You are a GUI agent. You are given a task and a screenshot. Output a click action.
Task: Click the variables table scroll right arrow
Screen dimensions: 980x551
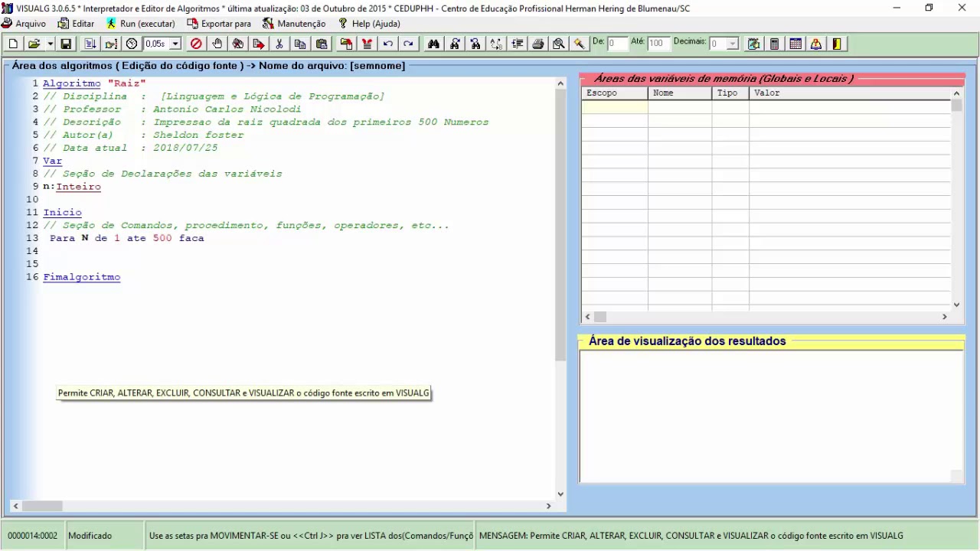944,317
